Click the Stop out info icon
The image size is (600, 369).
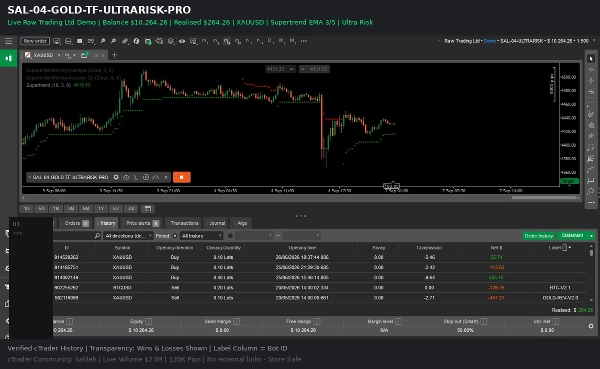coord(483,322)
